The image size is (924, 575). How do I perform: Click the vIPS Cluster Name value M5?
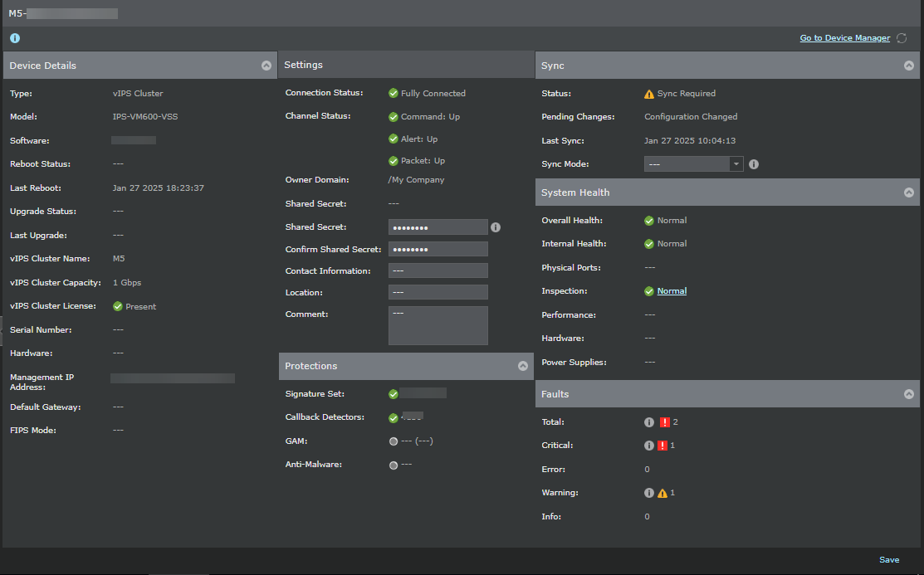coord(119,259)
